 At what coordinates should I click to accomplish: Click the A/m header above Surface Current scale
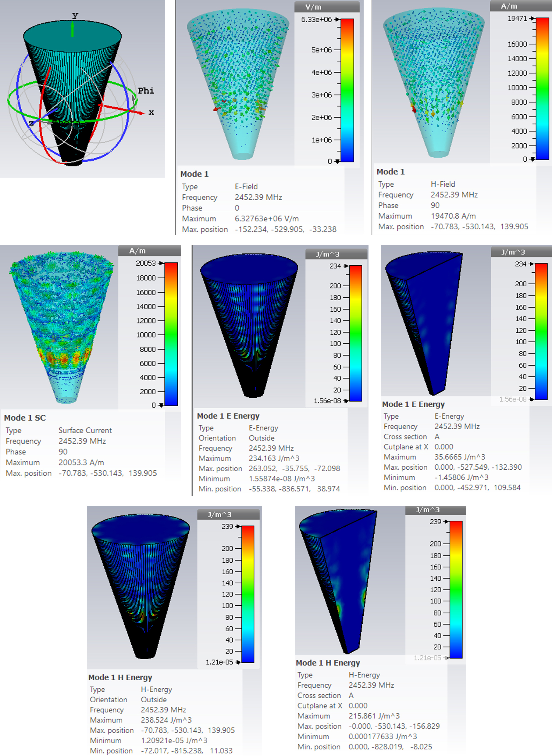137,251
